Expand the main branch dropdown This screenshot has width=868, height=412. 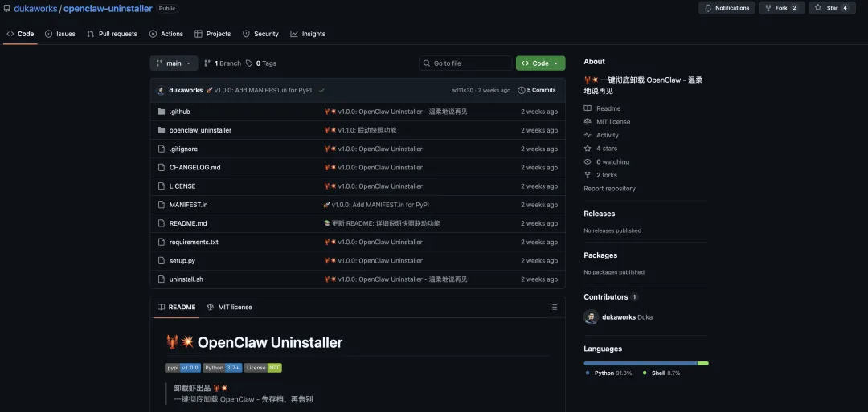174,63
